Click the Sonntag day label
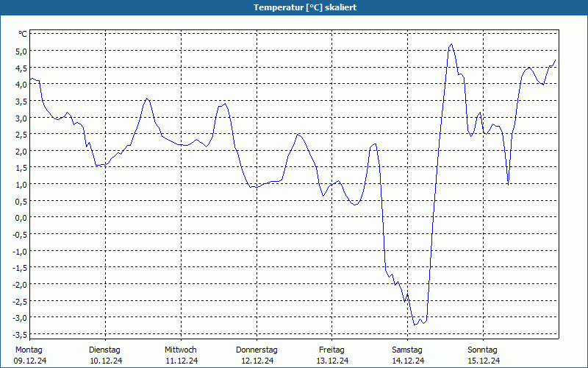Image resolution: width=588 pixels, height=368 pixels. point(482,350)
